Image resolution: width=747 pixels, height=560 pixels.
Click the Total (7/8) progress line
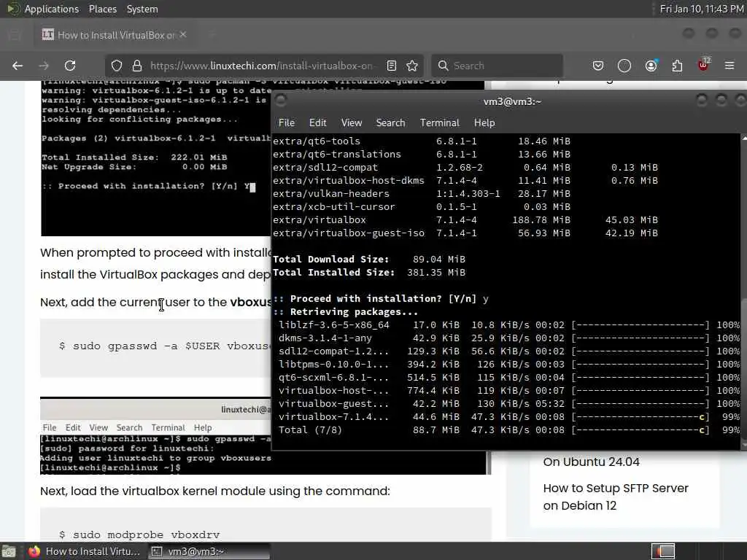508,429
